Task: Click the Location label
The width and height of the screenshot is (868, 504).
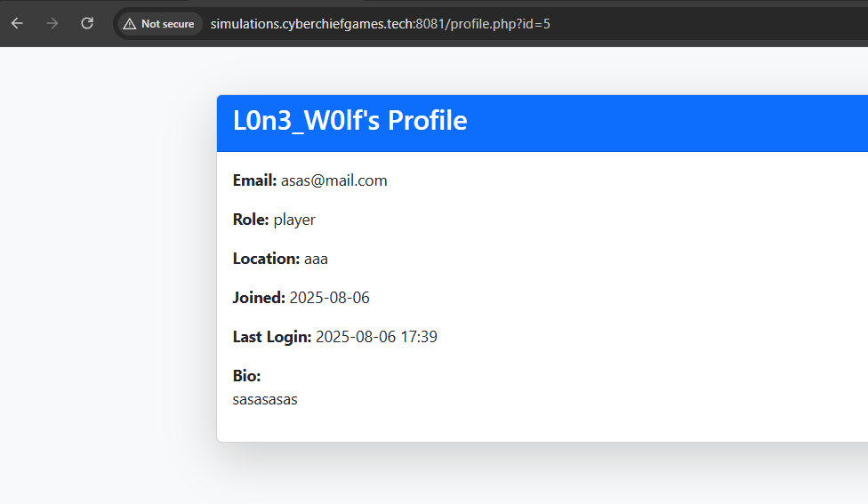Action: (x=266, y=259)
